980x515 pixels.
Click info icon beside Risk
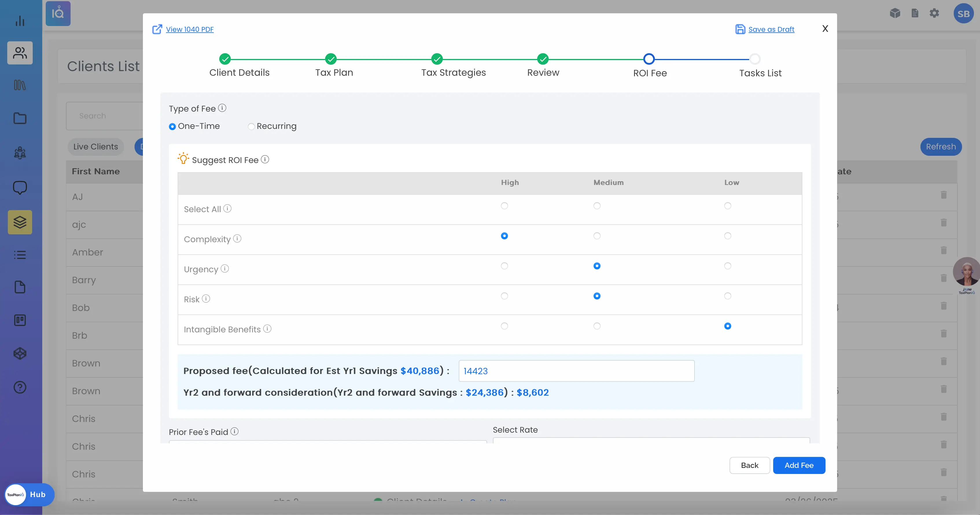[206, 299]
